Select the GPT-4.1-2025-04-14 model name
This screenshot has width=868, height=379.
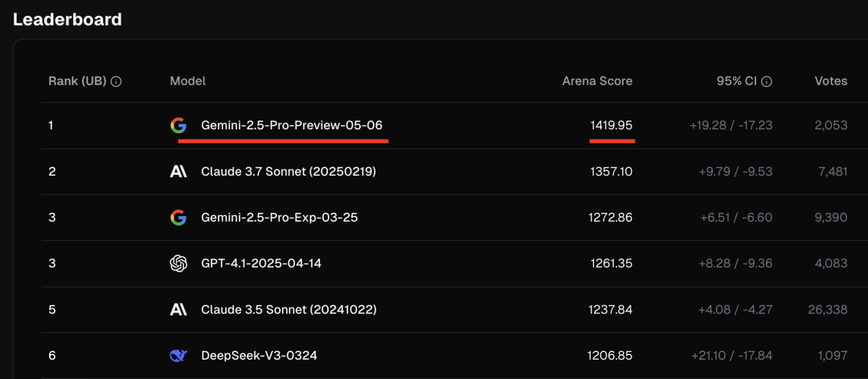coord(261,263)
